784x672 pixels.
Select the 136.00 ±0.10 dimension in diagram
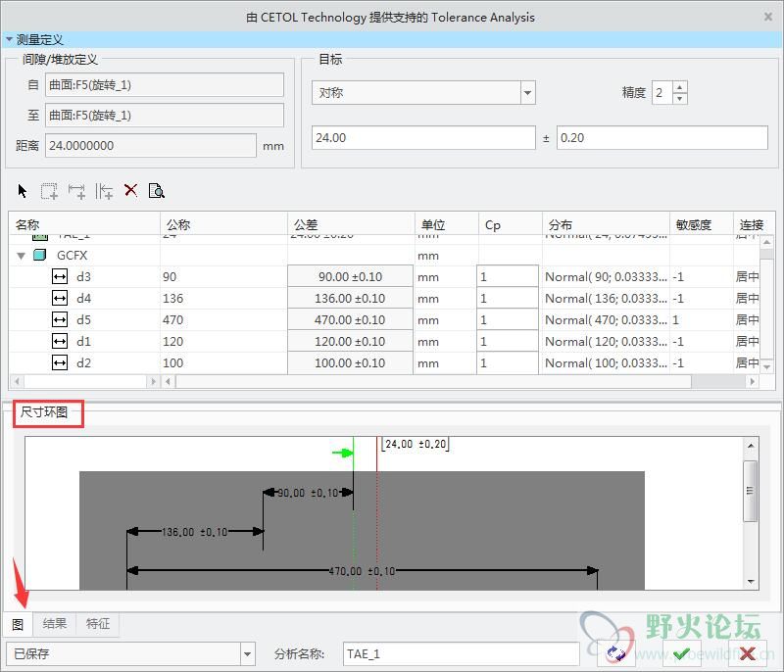coord(194,532)
